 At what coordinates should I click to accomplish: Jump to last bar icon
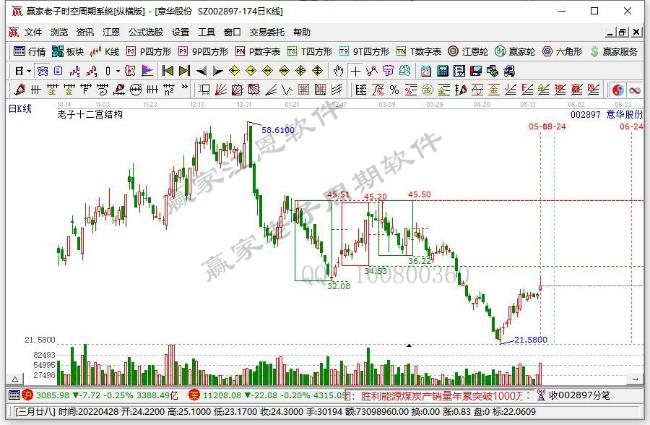click(x=184, y=71)
